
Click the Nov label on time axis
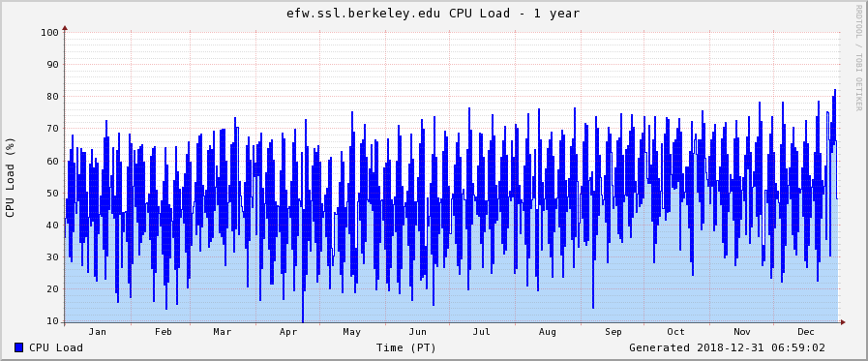(x=742, y=332)
